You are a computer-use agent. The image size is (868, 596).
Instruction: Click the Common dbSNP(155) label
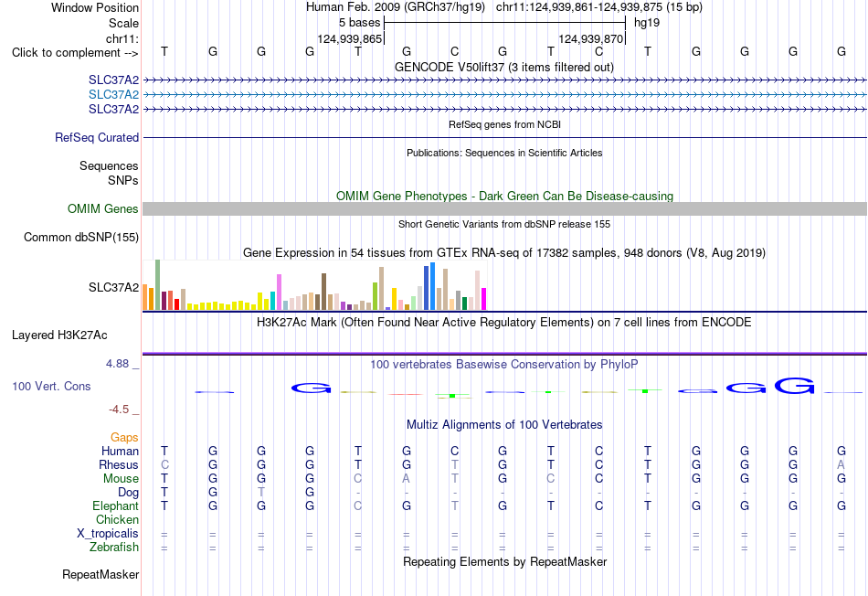click(80, 237)
